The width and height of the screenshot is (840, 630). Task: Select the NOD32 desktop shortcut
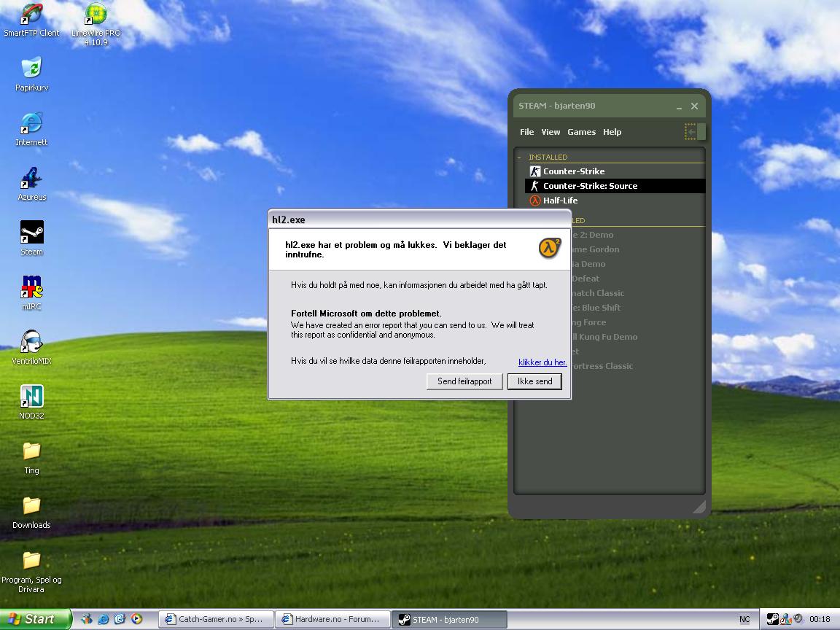tap(31, 402)
